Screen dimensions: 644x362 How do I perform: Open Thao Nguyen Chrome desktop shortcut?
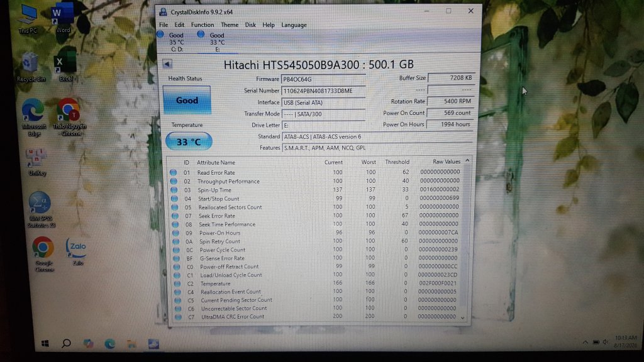(x=69, y=117)
